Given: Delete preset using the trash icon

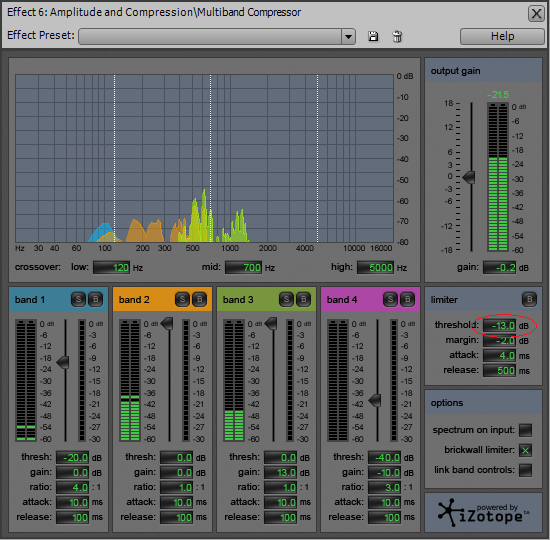Looking at the screenshot, I should point(397,36).
